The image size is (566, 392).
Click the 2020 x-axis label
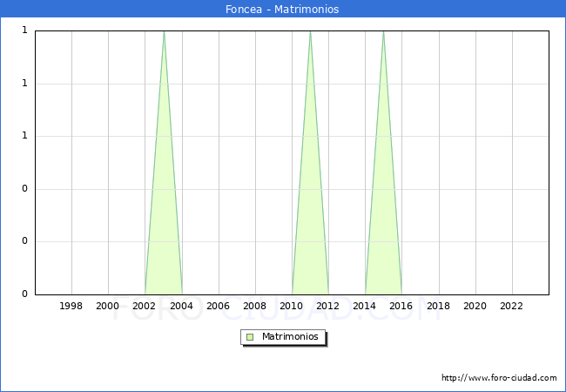(x=475, y=306)
